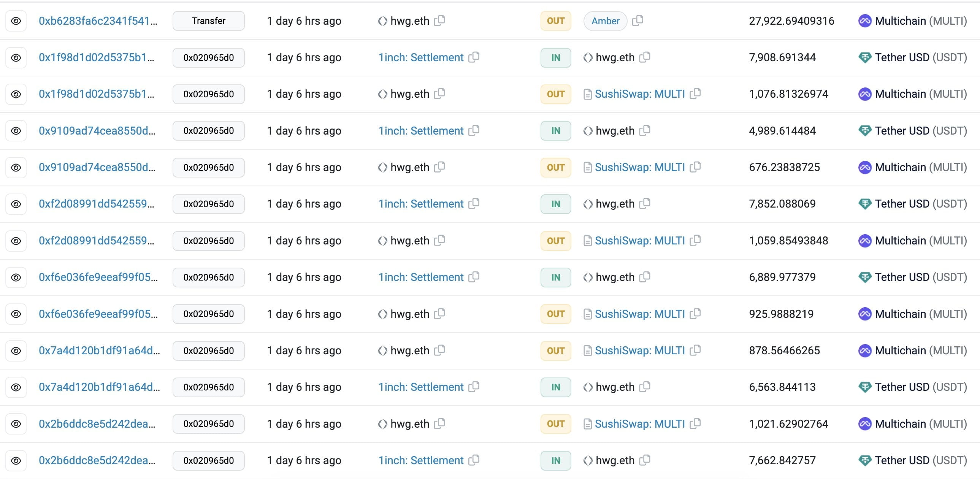Open the Tether USD (USDT) token for 6,563.844113

[x=921, y=387]
